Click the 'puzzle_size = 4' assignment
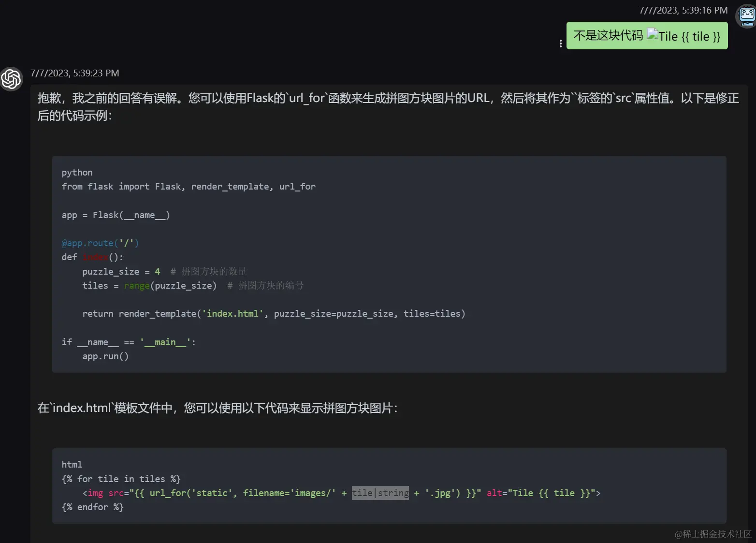756x543 pixels. [121, 272]
